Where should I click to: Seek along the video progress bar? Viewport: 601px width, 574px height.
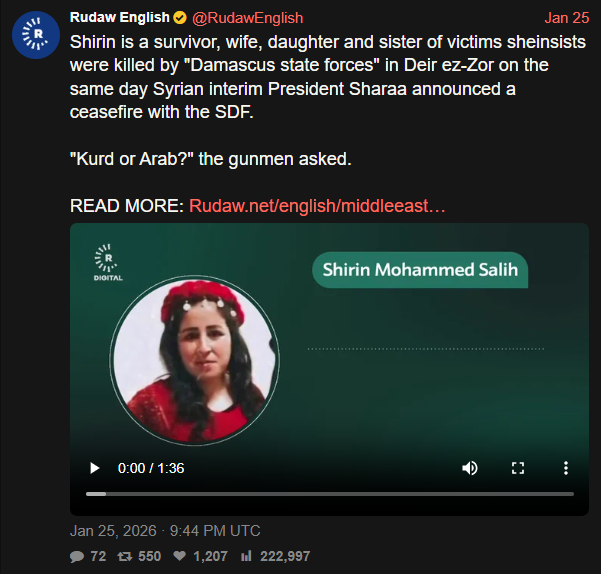click(x=330, y=494)
